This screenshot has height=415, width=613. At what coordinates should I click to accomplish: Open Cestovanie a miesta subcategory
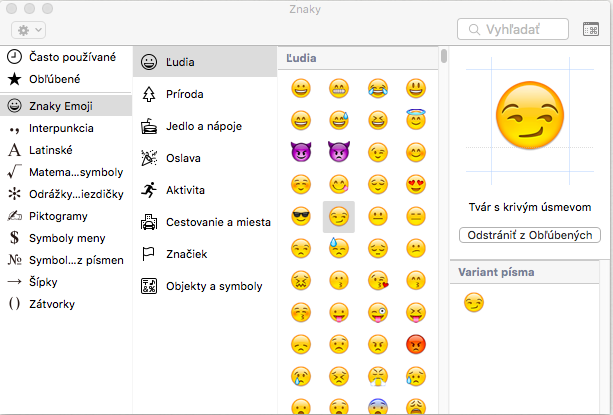205,222
